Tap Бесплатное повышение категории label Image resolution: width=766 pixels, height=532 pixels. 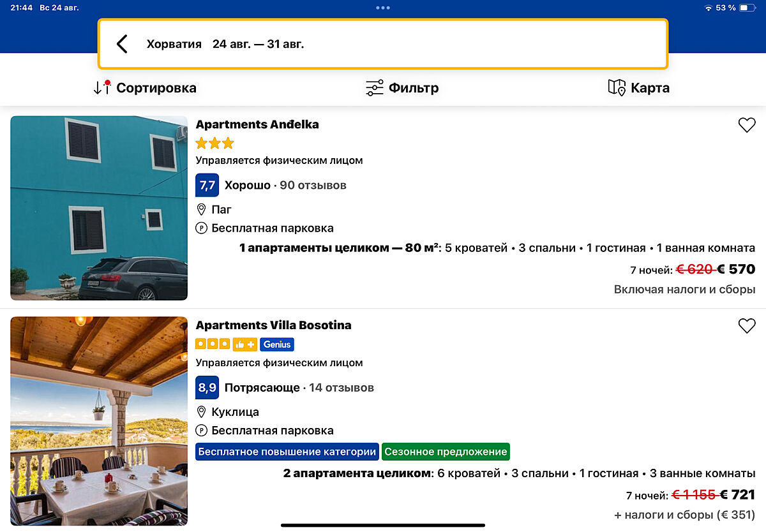tap(287, 452)
